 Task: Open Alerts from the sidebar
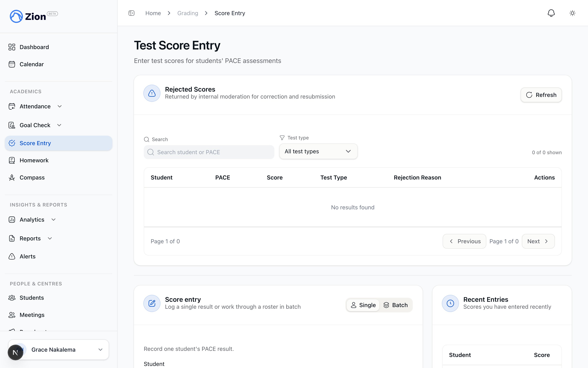coord(59,257)
